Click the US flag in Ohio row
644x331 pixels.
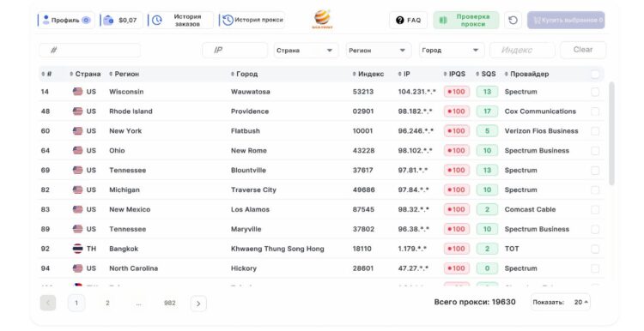click(x=77, y=151)
